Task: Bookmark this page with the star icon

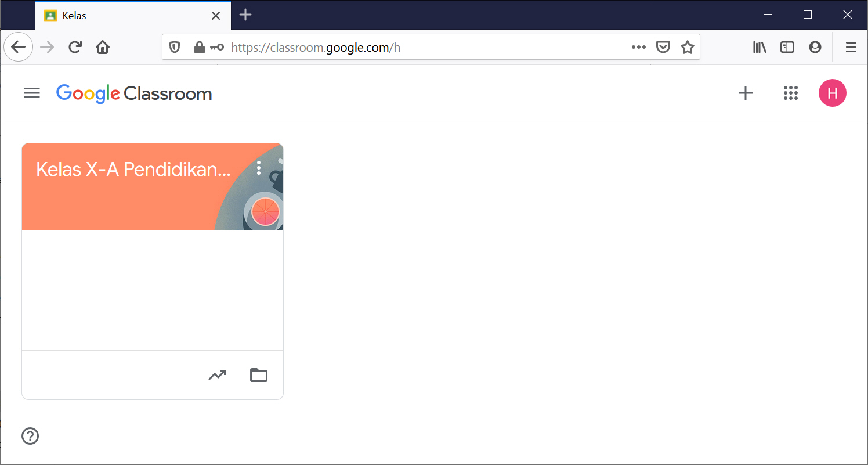Action: click(688, 47)
